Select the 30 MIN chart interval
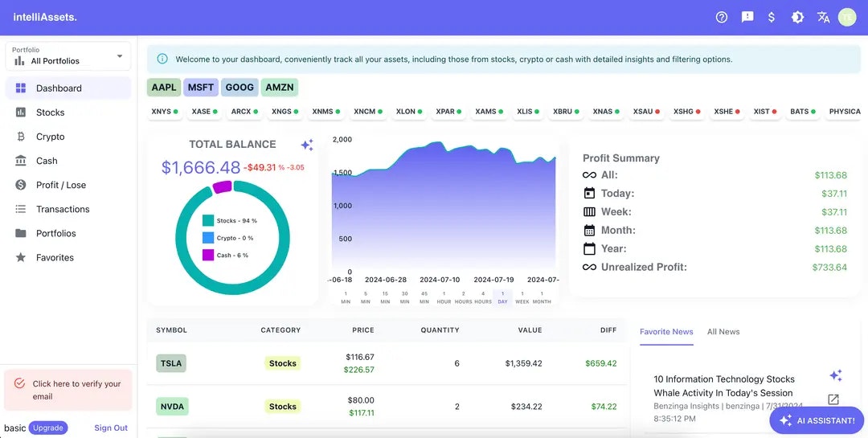The width and height of the screenshot is (868, 438). click(404, 297)
